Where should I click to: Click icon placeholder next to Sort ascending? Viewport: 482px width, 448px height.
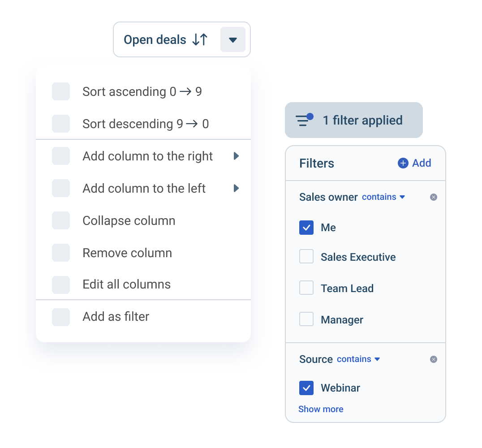61,91
